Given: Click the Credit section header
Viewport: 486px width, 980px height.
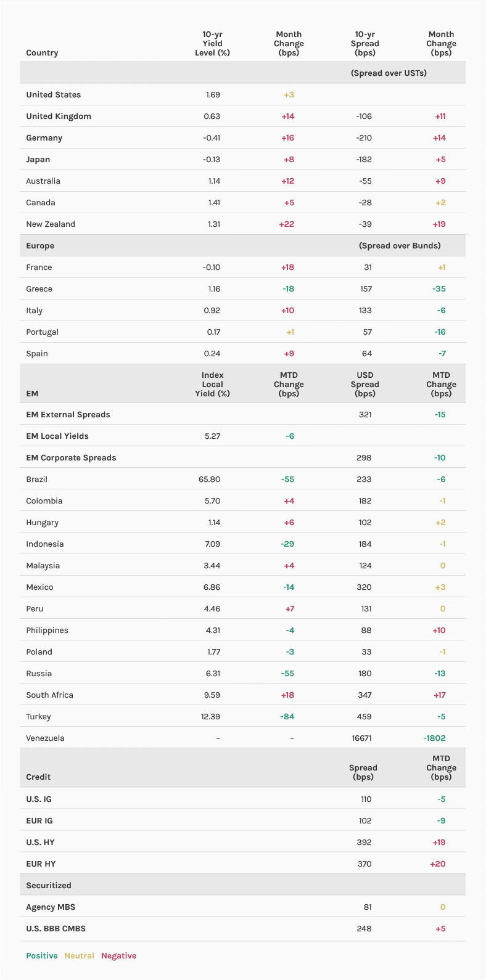Looking at the screenshot, I should [38, 777].
